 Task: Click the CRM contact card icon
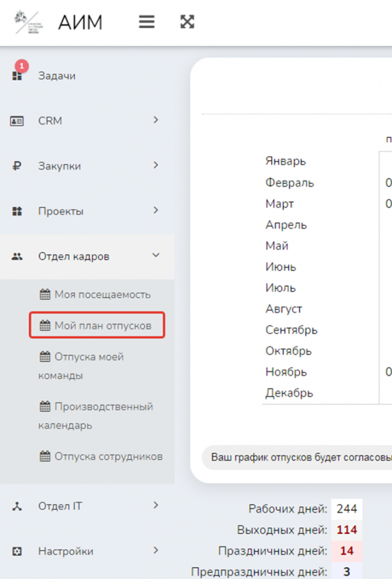coord(17,121)
